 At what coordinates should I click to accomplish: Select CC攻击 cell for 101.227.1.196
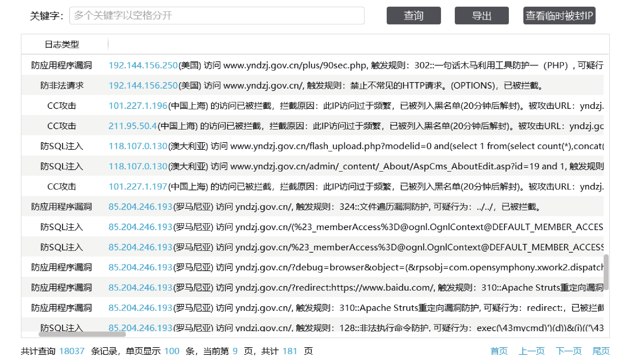tap(62, 106)
